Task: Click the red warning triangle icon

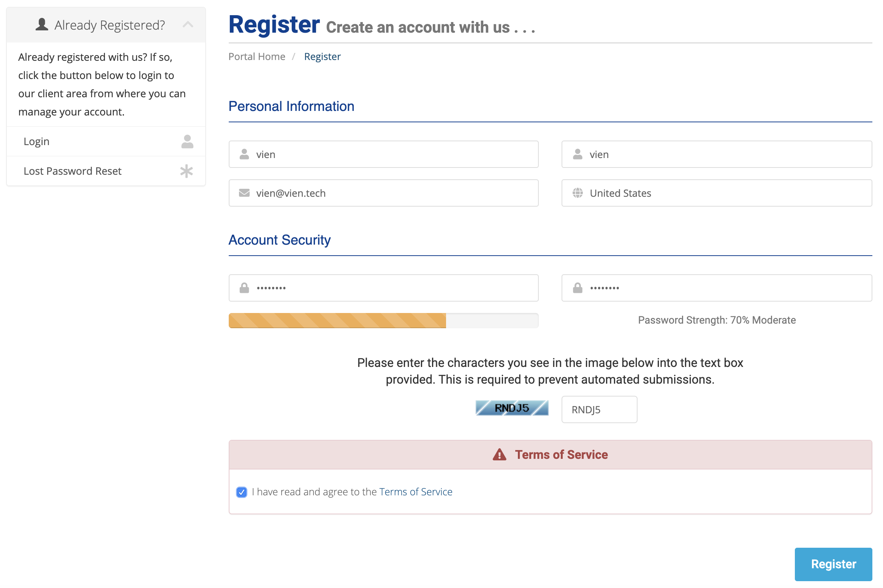Action: tap(499, 455)
